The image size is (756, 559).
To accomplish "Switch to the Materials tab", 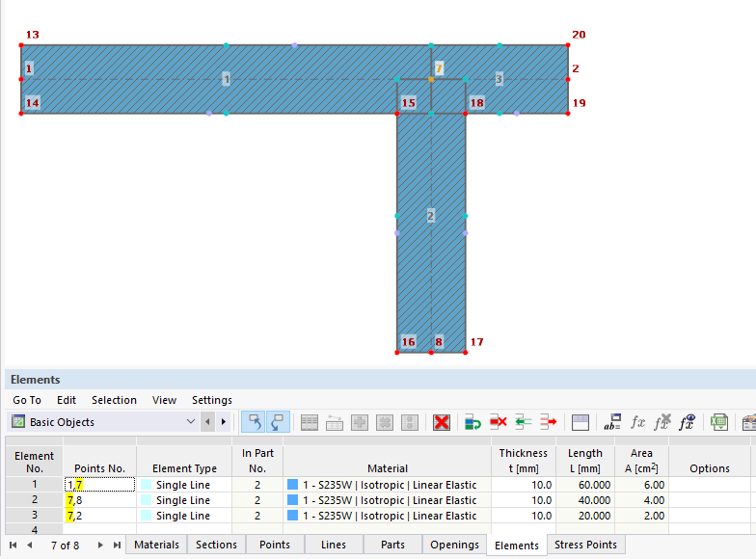I will pos(156,545).
